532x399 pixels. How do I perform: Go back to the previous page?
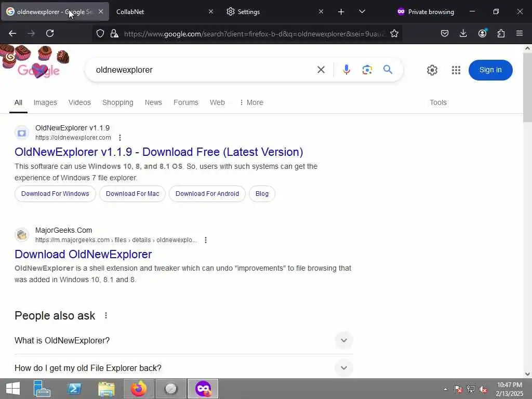(x=12, y=33)
